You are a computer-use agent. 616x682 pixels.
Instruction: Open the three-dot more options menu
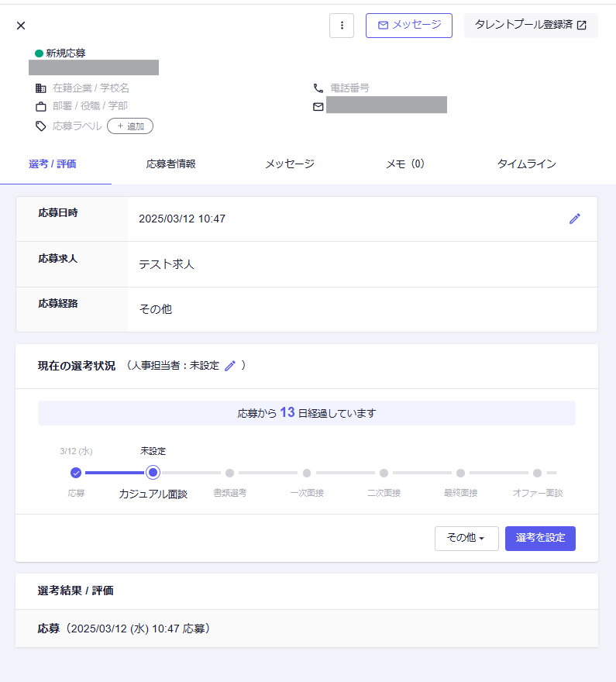[342, 26]
